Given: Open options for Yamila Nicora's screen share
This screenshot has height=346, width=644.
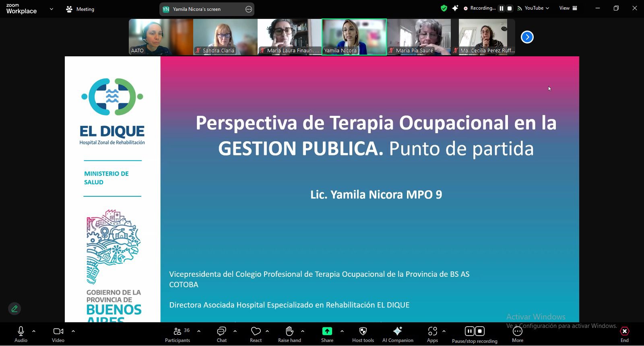Looking at the screenshot, I should pos(249,9).
